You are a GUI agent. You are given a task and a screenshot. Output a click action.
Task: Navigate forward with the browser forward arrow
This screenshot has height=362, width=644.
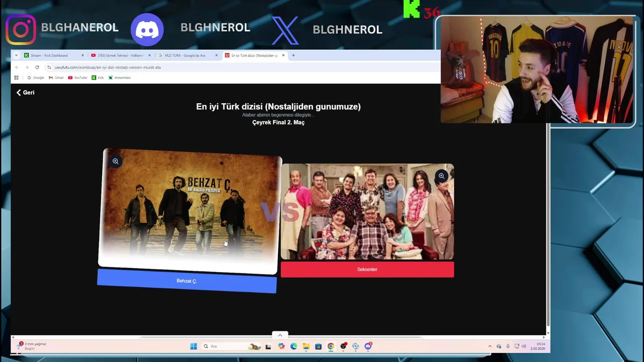coord(27,67)
